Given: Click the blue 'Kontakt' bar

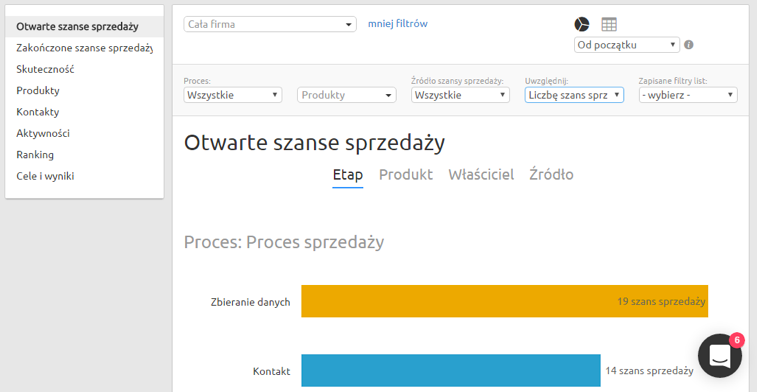Looking at the screenshot, I should pyautogui.click(x=451, y=370).
